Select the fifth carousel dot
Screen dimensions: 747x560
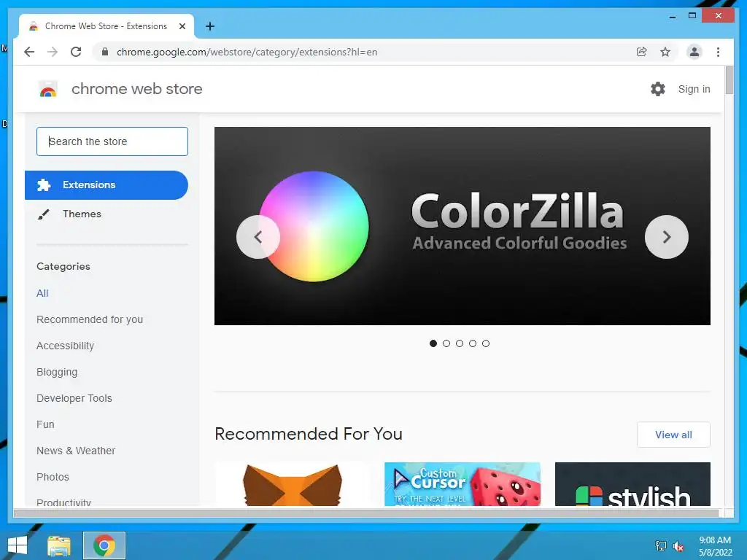click(x=485, y=343)
